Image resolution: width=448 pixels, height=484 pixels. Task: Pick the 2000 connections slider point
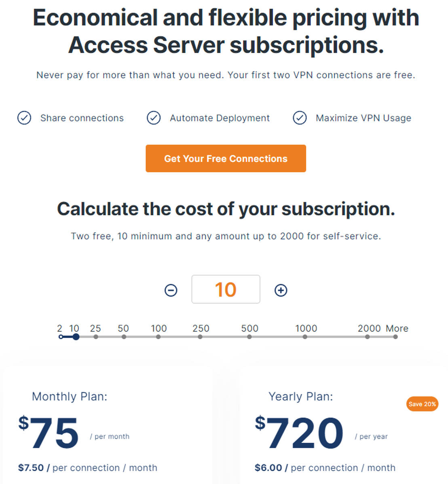[367, 337]
